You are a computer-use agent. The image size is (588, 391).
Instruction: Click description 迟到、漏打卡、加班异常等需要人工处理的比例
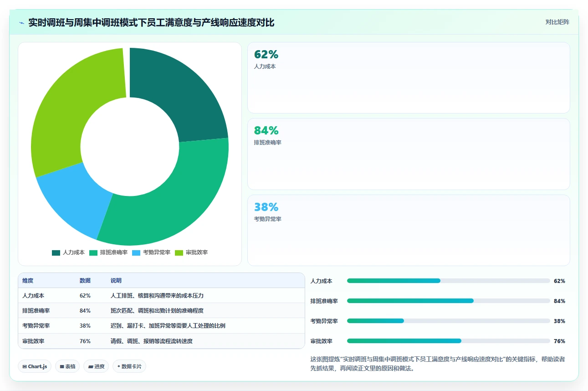coord(168,326)
